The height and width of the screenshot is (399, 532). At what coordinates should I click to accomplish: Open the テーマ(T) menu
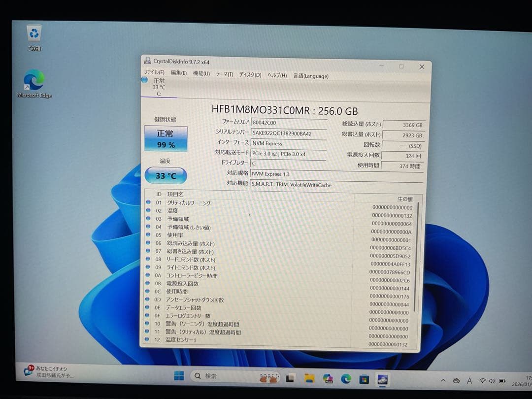click(x=225, y=74)
